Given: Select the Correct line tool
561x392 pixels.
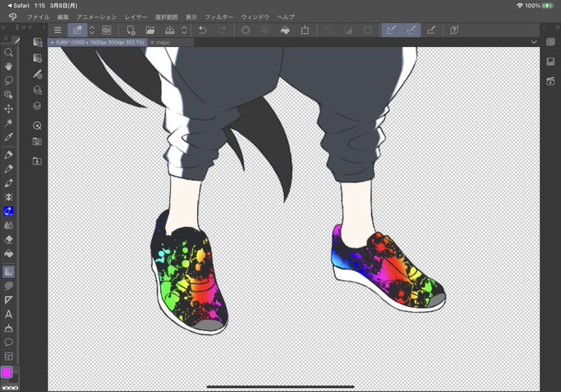Looking at the screenshot, I should click(x=8, y=328).
